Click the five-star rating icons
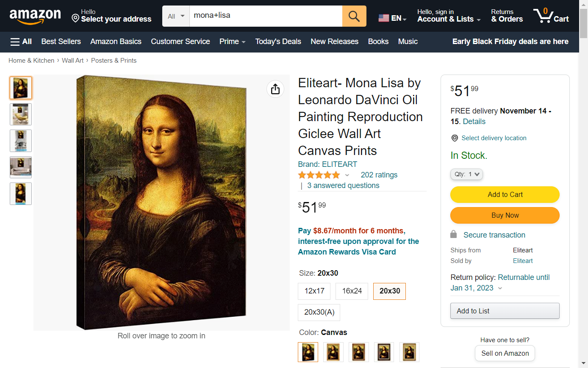The height and width of the screenshot is (368, 588). (319, 175)
